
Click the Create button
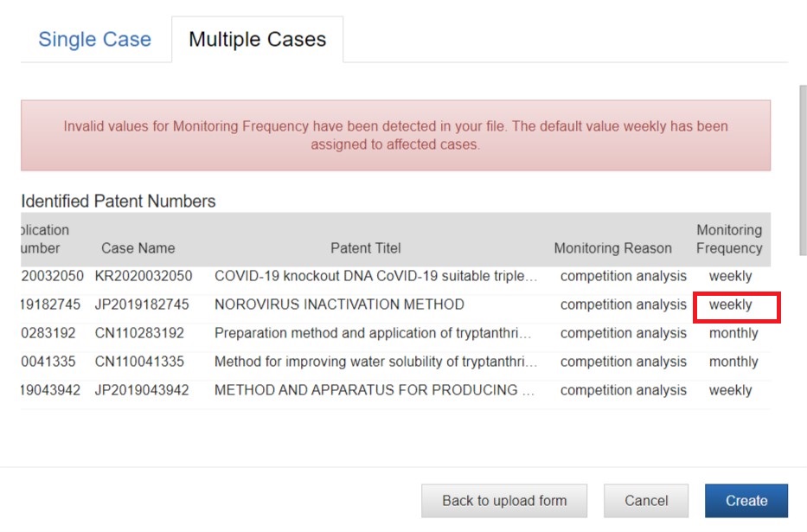tap(746, 501)
